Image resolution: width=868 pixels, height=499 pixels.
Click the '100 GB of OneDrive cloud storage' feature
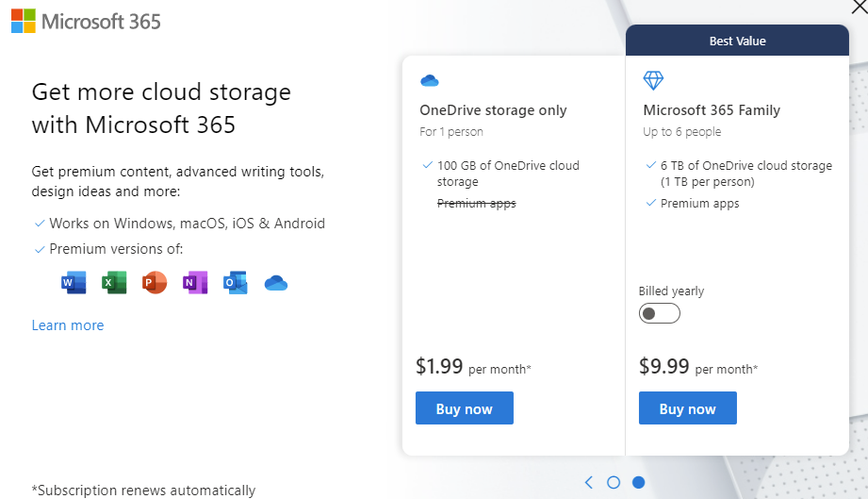[x=508, y=174]
